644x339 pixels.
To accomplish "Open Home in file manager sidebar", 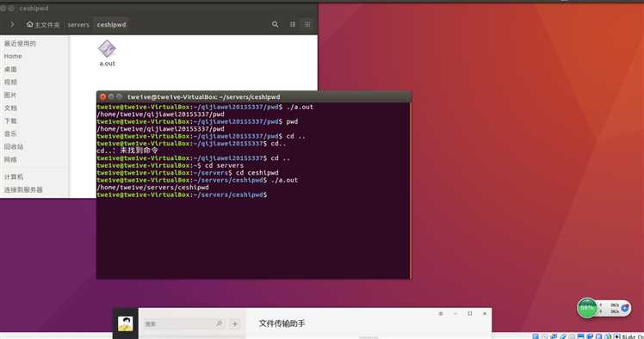I will 13,56.
